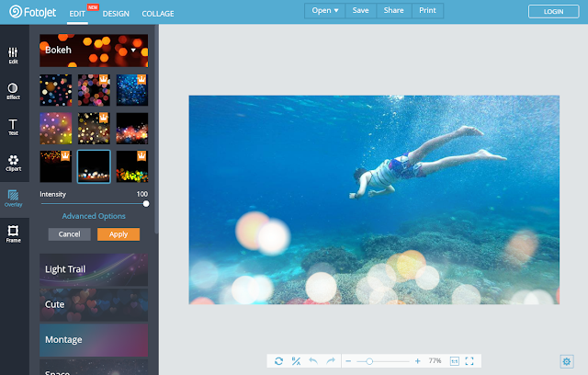
Task: Open the Open menu dropdown
Action: tap(324, 10)
